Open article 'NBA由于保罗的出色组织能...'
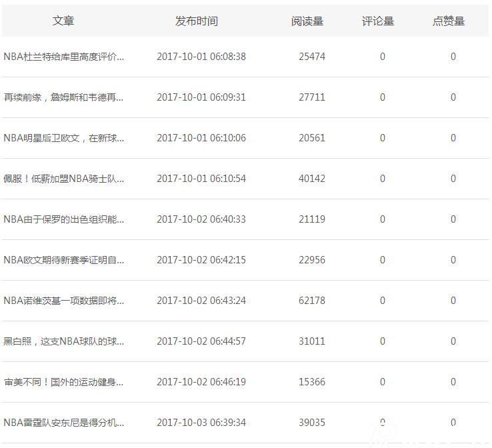The height and width of the screenshot is (448, 492). point(64,219)
